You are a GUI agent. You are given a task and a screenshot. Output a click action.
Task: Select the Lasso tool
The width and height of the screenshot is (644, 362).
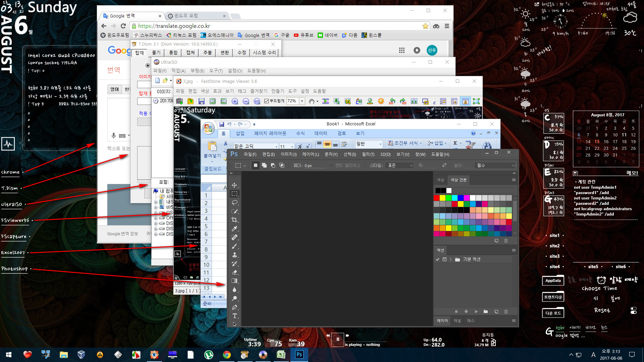[235, 203]
